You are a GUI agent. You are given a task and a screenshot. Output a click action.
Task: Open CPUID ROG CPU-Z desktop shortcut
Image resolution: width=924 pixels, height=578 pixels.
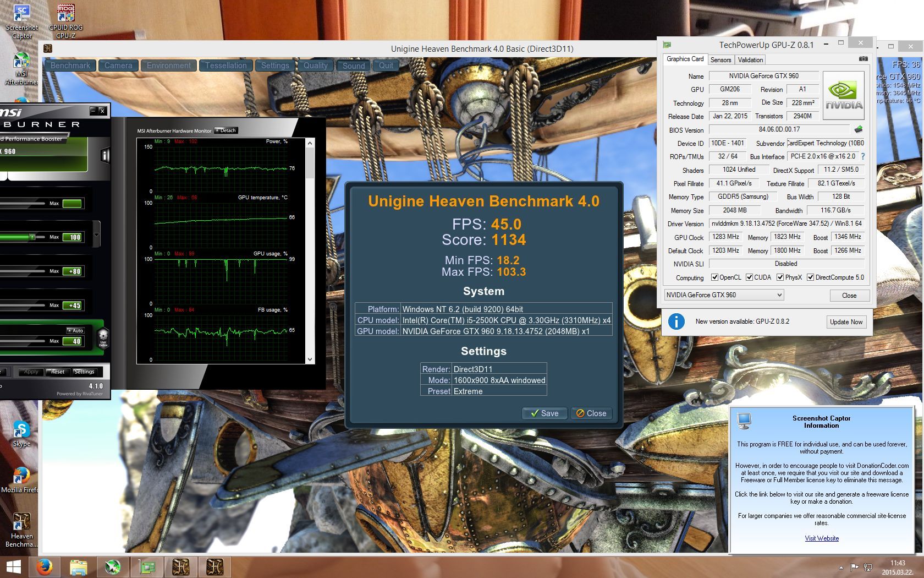coord(65,22)
